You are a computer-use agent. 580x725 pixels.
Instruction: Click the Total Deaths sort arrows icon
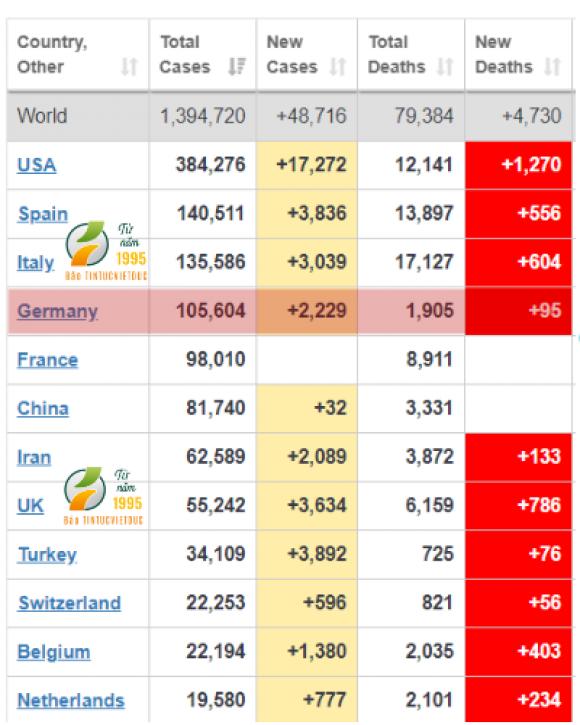(x=445, y=67)
